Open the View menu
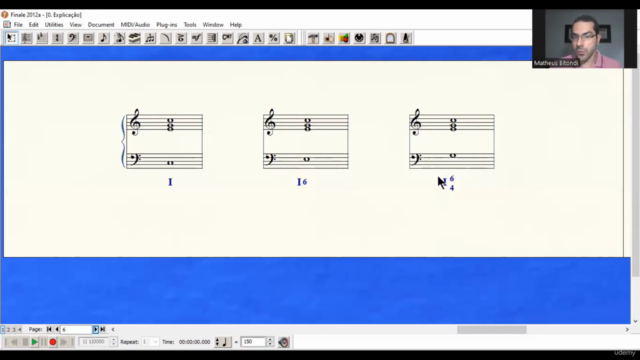The height and width of the screenshot is (360, 640). pos(76,24)
